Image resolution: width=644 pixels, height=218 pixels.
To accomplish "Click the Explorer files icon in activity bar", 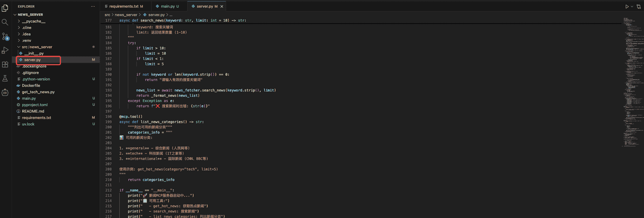I will [5, 8].
